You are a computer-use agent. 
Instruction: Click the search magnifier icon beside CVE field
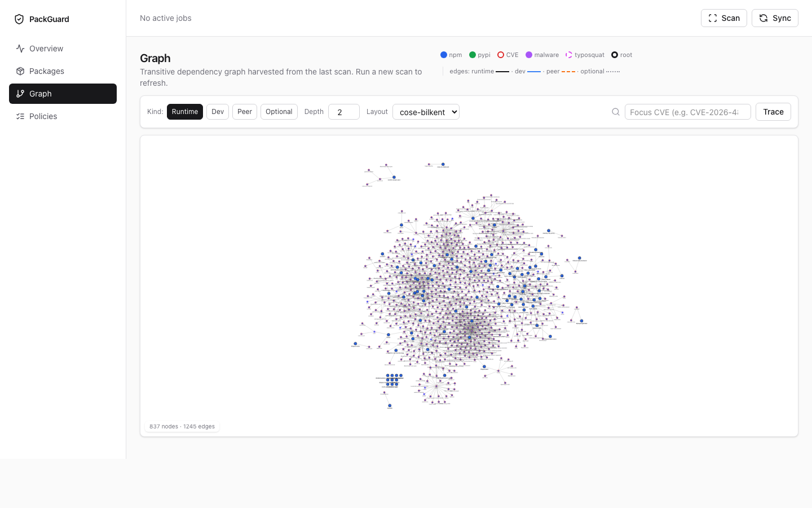tap(616, 112)
